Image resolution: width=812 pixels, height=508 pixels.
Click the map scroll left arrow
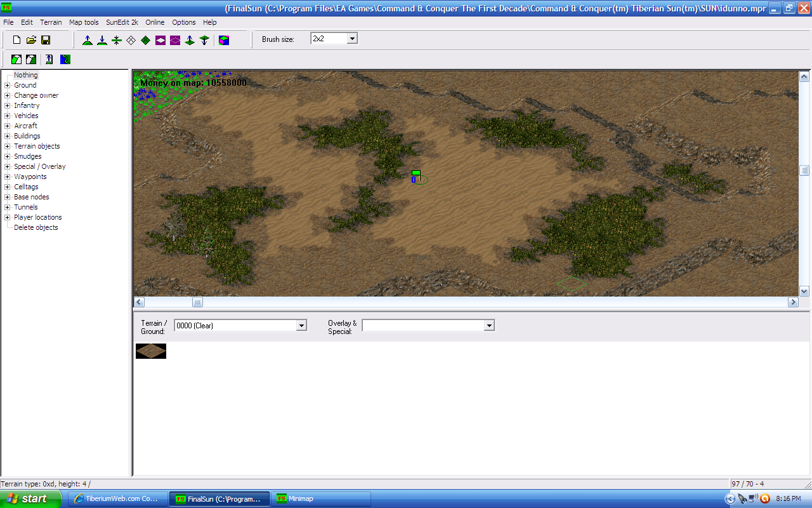(140, 302)
